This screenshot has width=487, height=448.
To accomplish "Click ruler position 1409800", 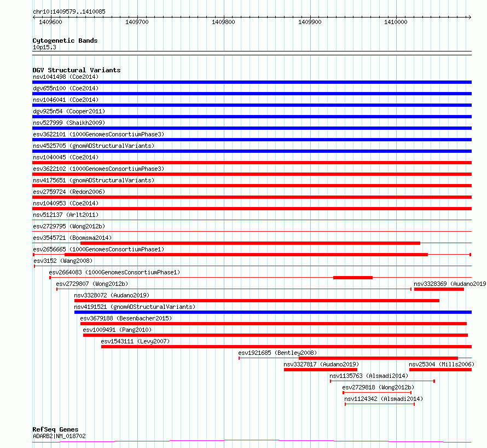I will tap(223, 22).
